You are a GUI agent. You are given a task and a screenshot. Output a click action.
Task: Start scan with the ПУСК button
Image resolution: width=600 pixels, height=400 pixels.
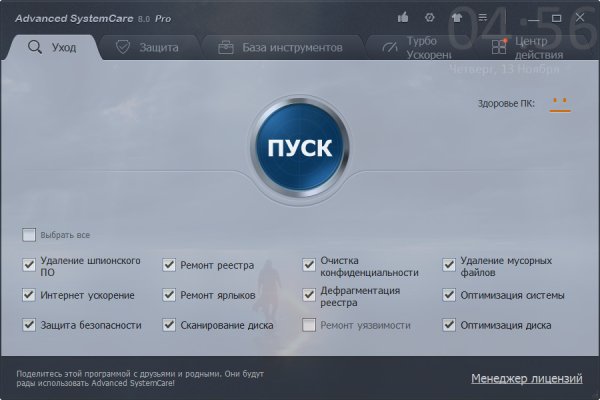click(x=300, y=147)
